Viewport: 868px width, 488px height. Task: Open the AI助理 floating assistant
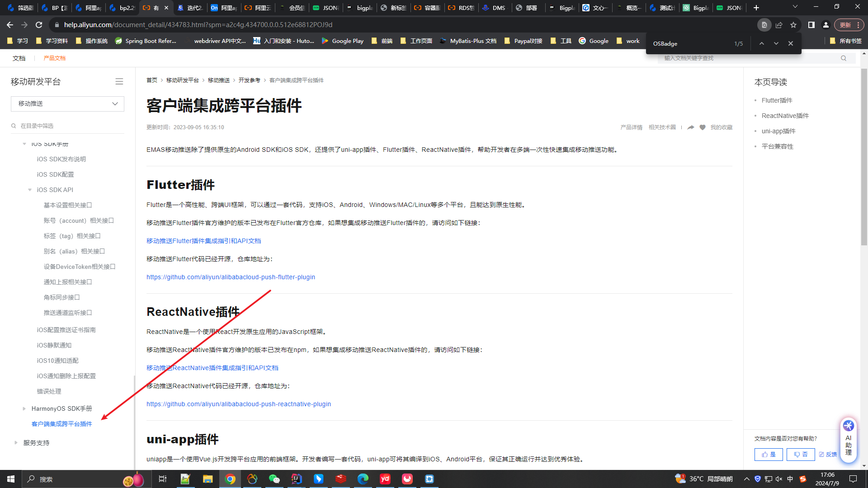[849, 440]
